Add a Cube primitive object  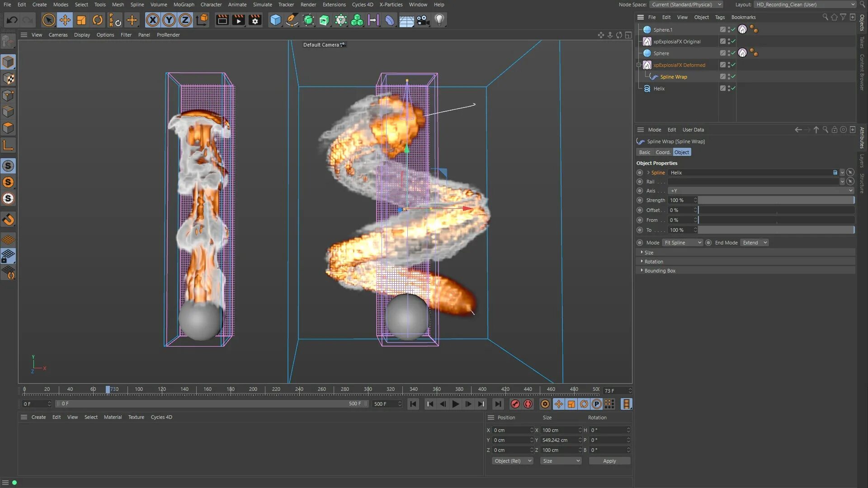(x=275, y=20)
